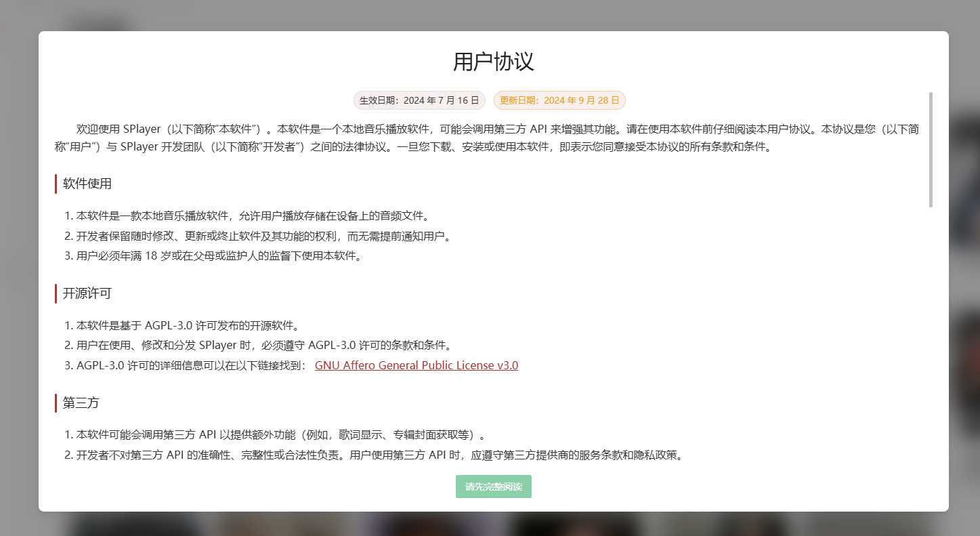
Task: Click the line starting 本软件是一款本地音乐播放软件
Action: click(253, 216)
